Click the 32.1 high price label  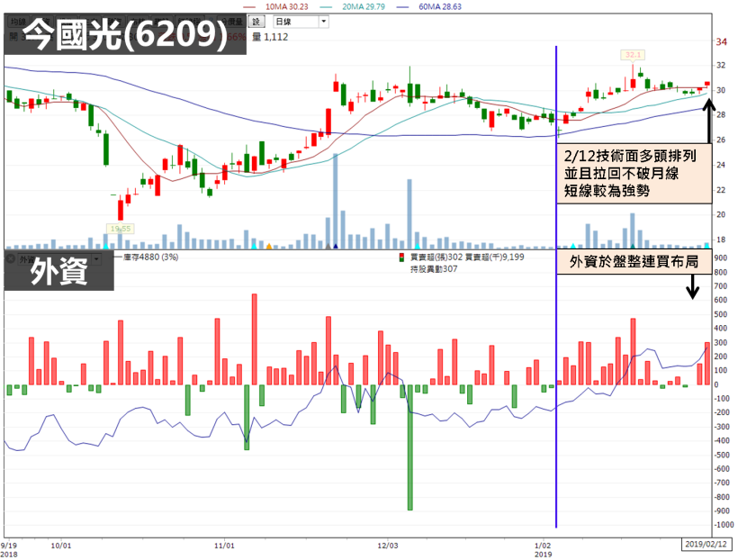coord(633,55)
